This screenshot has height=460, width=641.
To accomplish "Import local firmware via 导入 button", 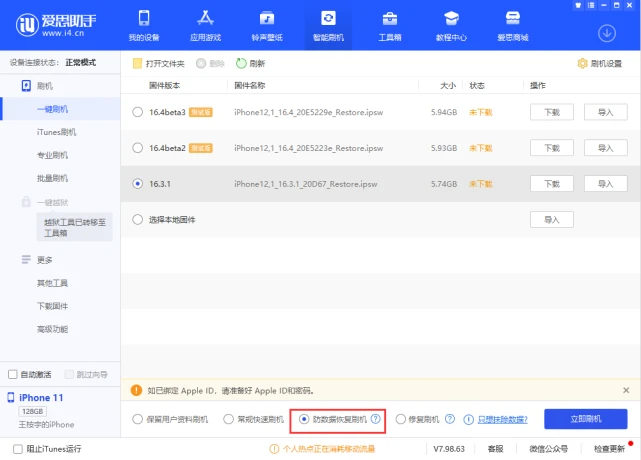I will 551,220.
